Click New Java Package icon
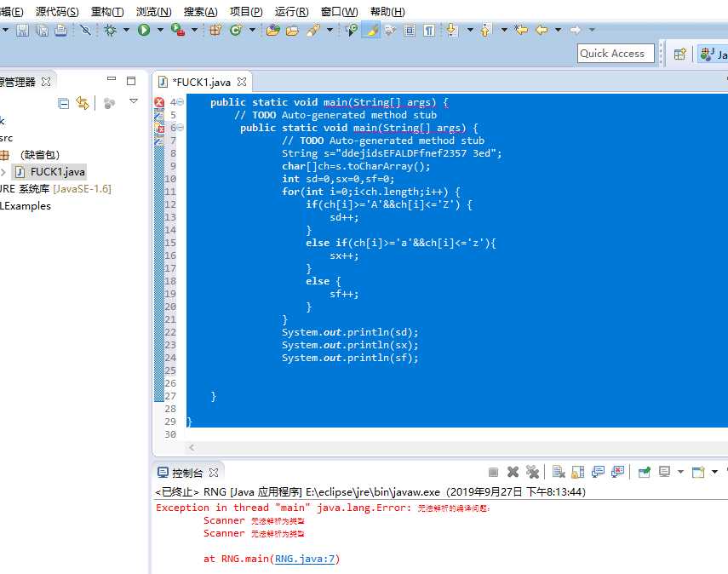728x574 pixels. click(215, 30)
